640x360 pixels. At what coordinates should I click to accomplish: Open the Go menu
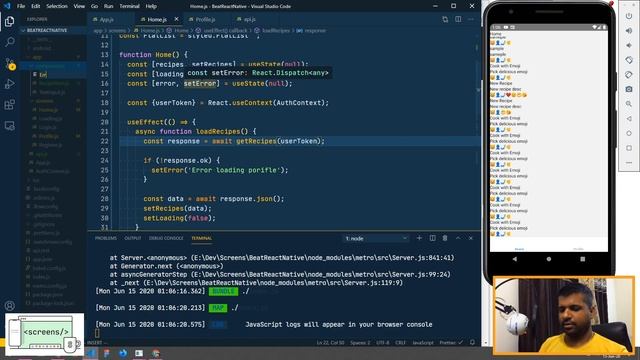click(94, 6)
